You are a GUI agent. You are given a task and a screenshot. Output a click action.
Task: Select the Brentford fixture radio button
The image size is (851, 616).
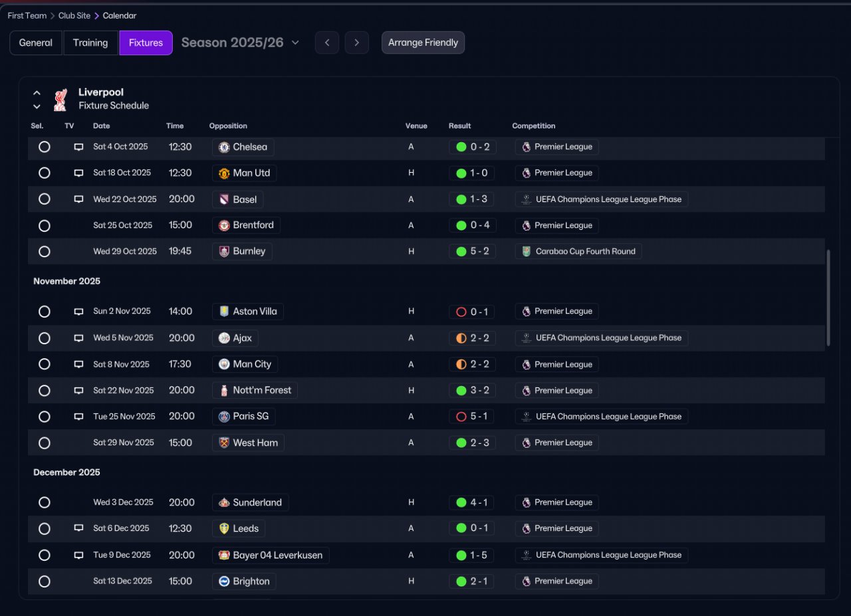pos(45,226)
